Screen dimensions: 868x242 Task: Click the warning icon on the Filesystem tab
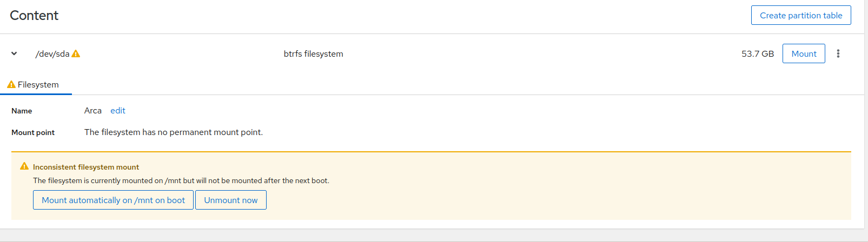11,84
